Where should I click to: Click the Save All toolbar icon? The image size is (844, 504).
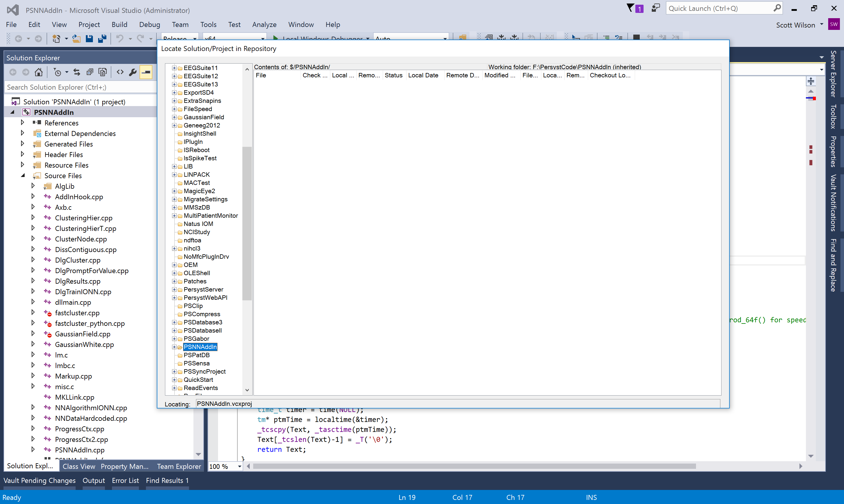tap(102, 39)
